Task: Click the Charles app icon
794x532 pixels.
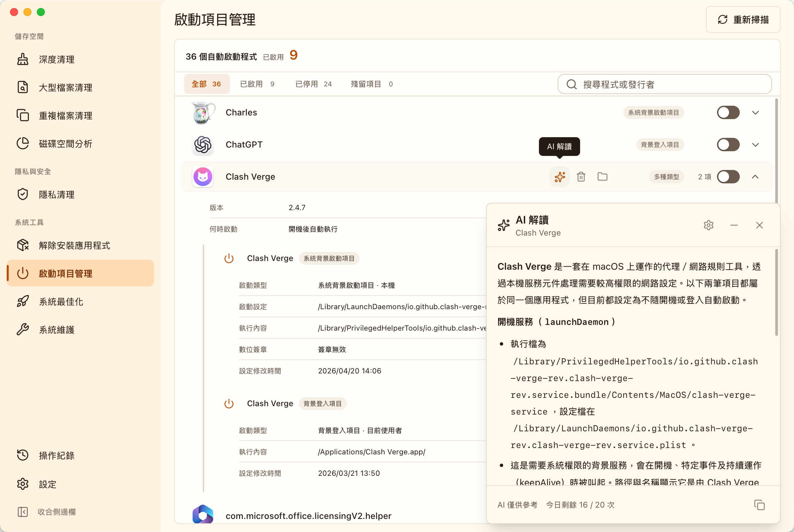Action: point(203,113)
